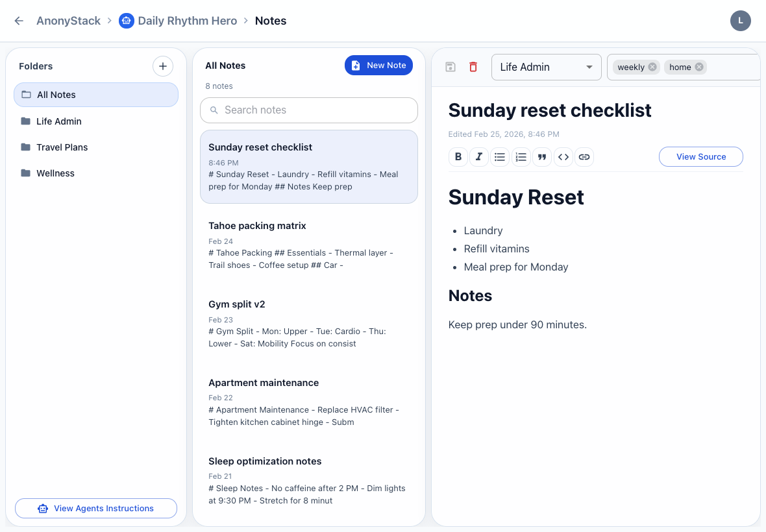Create a New Note
The height and width of the screenshot is (532, 766).
(x=378, y=65)
